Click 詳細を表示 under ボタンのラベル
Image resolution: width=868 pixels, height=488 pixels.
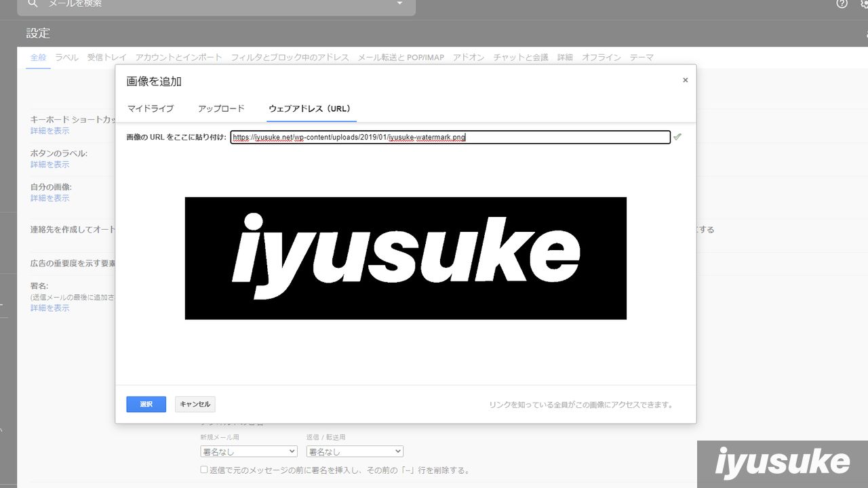(50, 165)
